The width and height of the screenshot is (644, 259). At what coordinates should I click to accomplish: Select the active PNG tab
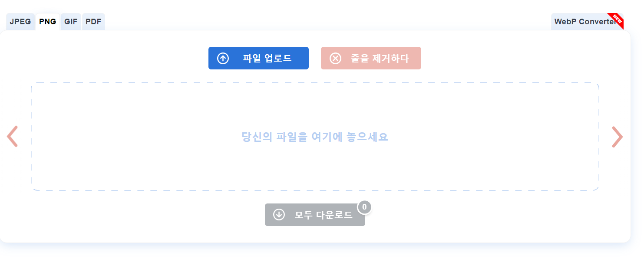[x=48, y=21]
